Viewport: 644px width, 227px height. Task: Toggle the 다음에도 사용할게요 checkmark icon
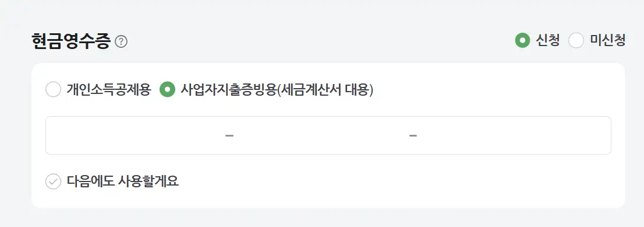coord(54,181)
